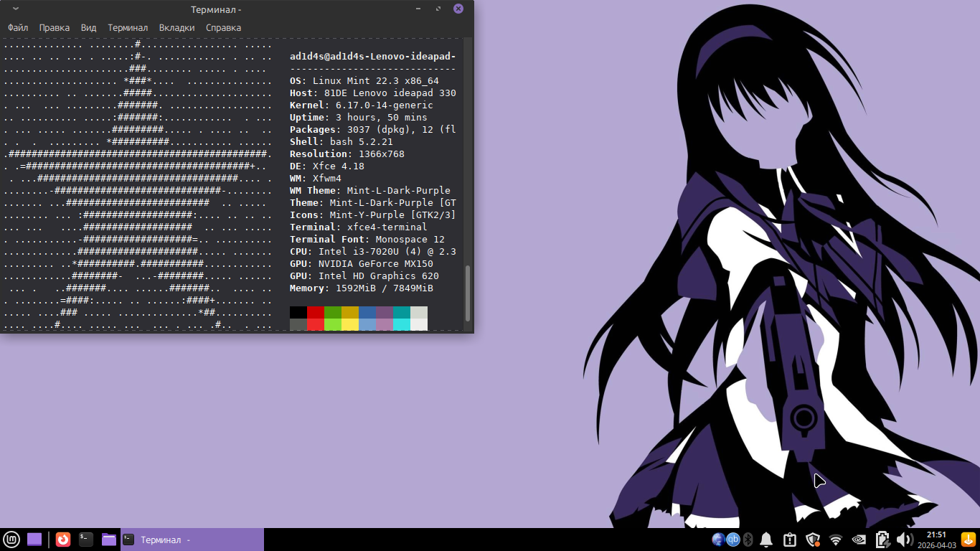Click the "Memory: 1592MiB / 7849MiB" line
This screenshot has height=551, width=980.
[362, 288]
